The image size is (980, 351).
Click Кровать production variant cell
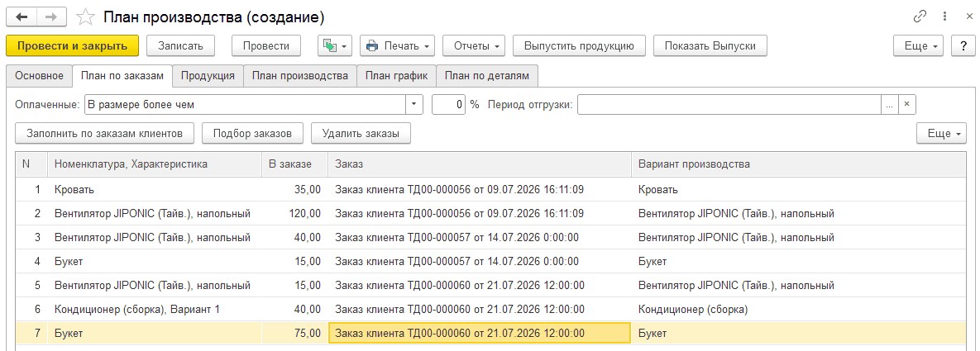click(x=797, y=189)
